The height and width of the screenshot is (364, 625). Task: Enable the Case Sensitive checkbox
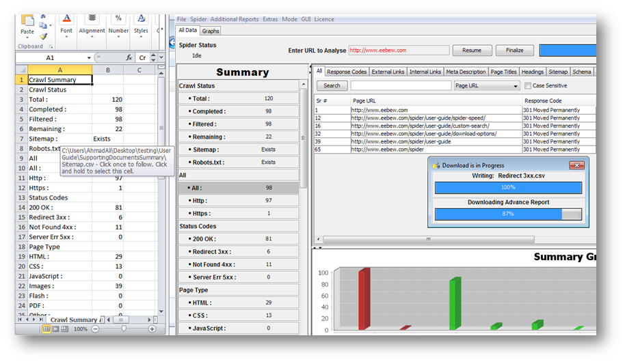pos(527,86)
